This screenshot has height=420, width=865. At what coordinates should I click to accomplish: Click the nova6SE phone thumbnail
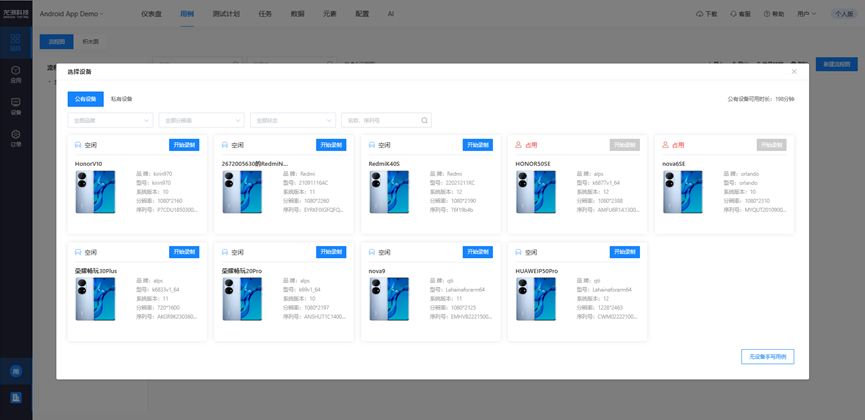click(x=682, y=192)
